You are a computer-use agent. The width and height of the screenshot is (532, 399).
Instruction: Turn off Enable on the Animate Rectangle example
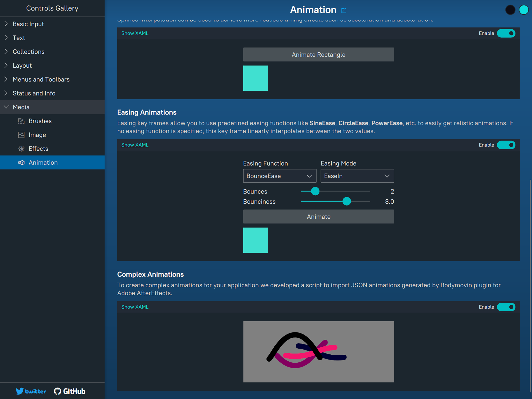[506, 34]
